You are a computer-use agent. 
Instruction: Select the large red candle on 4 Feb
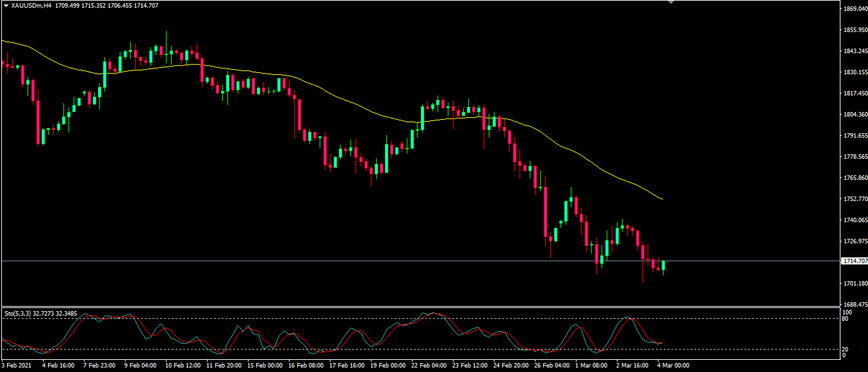pos(38,122)
